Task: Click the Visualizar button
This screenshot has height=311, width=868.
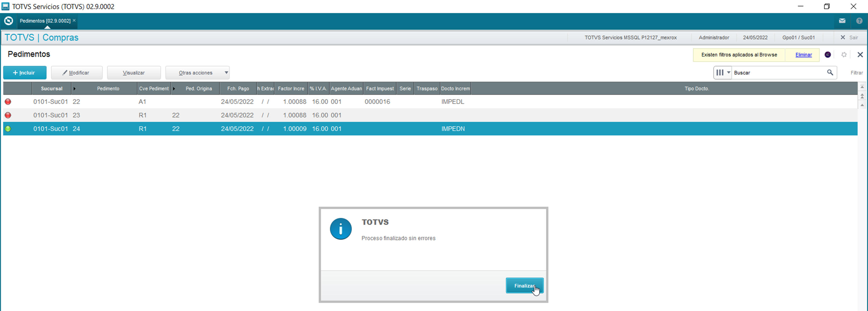Action: (x=134, y=73)
